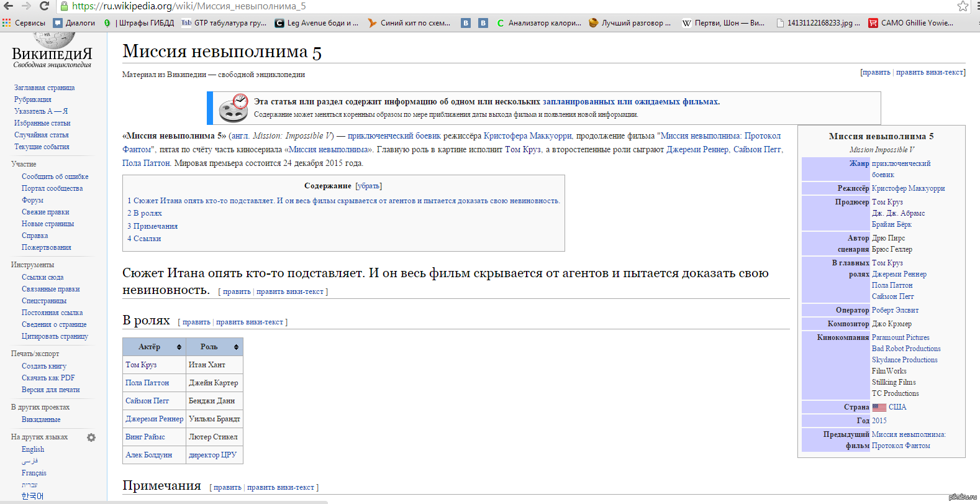Screen dimensions: 980x504
Task: Jump to contents item 3 Примечания
Action: (x=153, y=226)
